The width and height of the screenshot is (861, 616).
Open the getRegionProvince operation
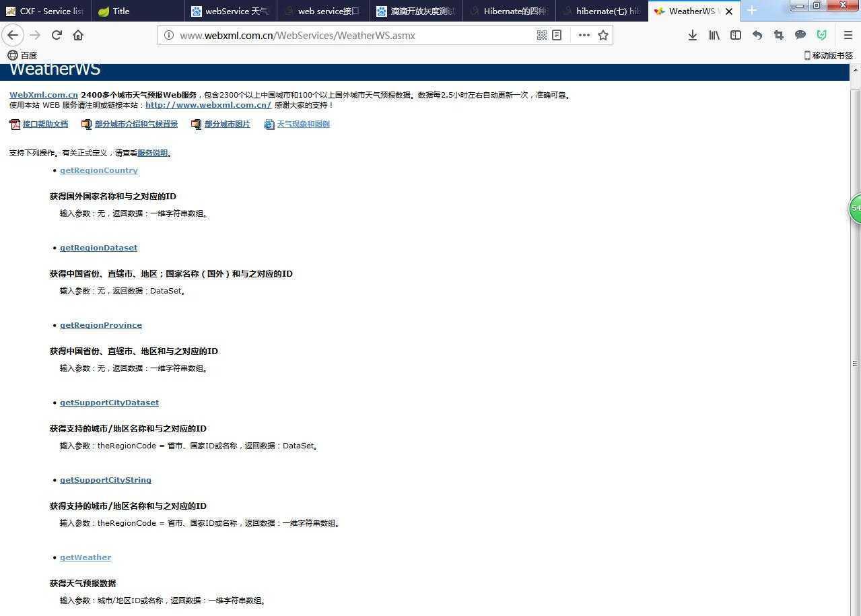tap(101, 325)
